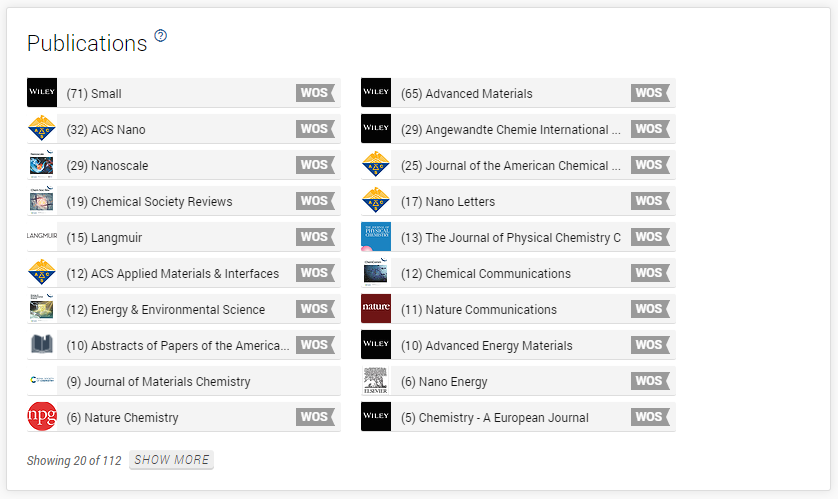Click the ACS logo beside Journal of the American Chemical
The width and height of the screenshot is (838, 499).
click(x=376, y=165)
